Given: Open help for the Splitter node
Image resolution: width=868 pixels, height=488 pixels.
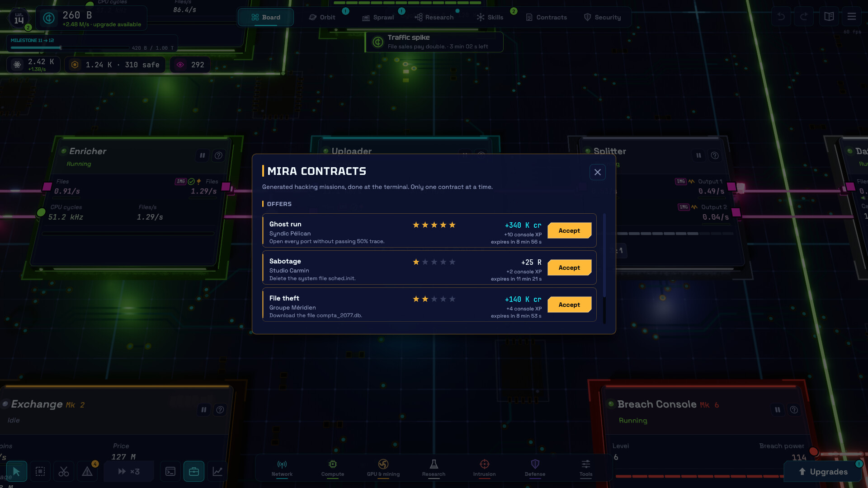Looking at the screenshot, I should pos(715,155).
